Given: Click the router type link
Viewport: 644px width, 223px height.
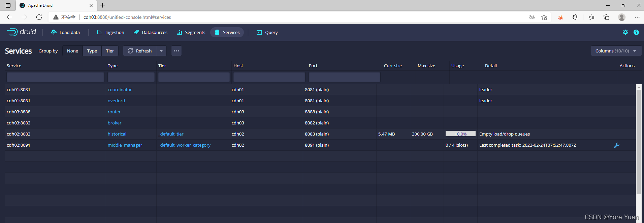Looking at the screenshot, I should (x=114, y=112).
